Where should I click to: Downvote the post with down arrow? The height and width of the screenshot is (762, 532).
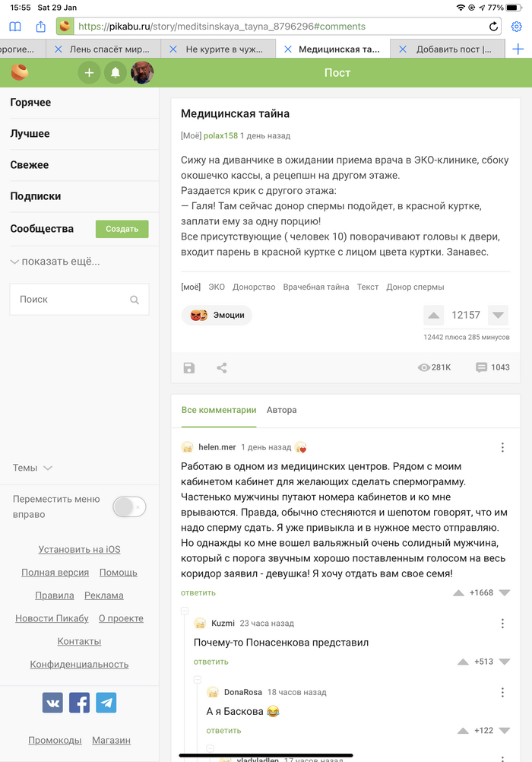pos(498,316)
